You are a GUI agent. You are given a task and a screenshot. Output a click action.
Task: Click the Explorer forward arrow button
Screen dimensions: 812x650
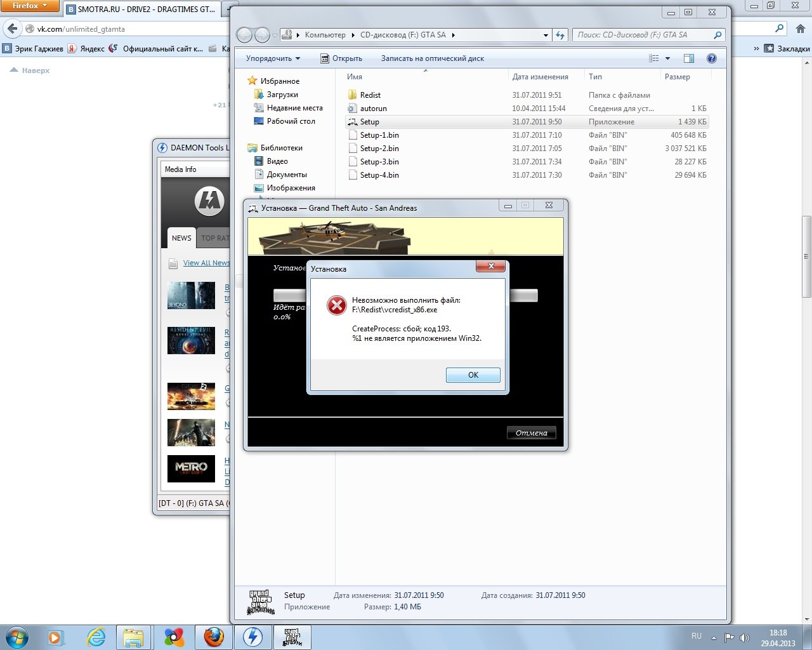262,35
